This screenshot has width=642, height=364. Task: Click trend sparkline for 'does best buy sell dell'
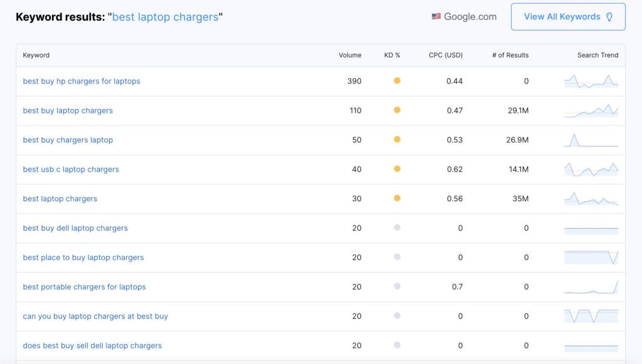(x=591, y=348)
